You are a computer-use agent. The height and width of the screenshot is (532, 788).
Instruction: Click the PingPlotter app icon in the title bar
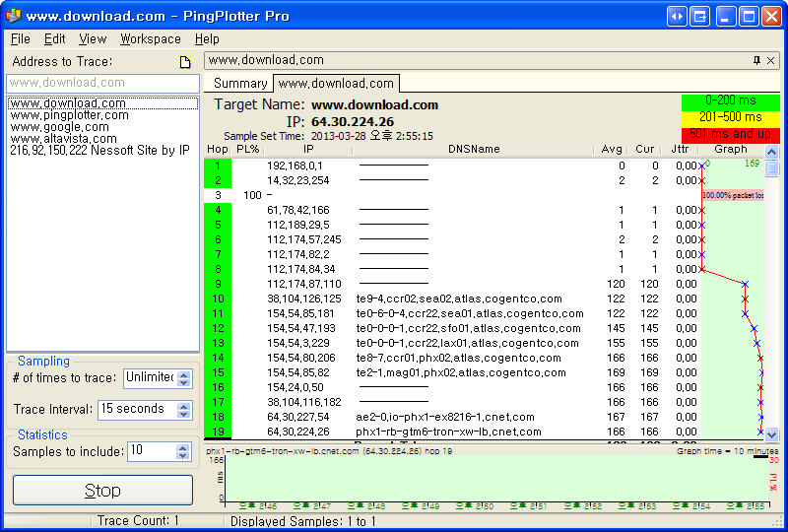click(x=13, y=16)
